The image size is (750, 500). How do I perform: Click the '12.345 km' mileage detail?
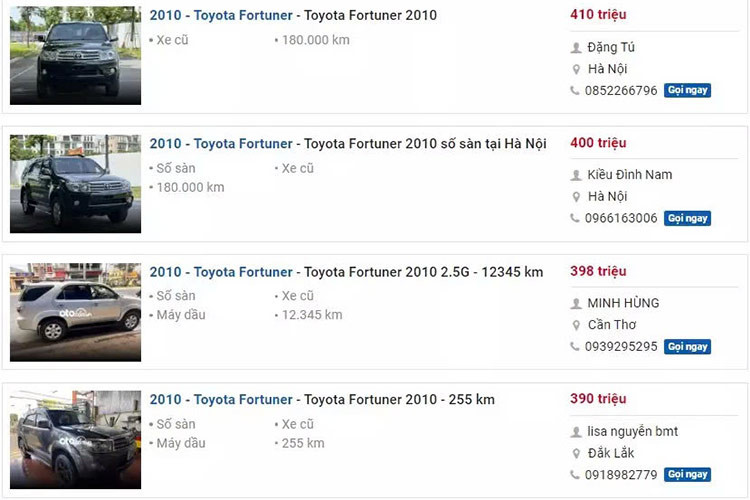click(312, 315)
